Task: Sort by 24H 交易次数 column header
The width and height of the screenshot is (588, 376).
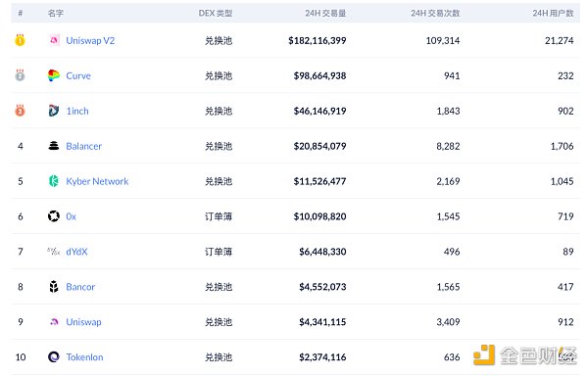Action: pos(435,13)
